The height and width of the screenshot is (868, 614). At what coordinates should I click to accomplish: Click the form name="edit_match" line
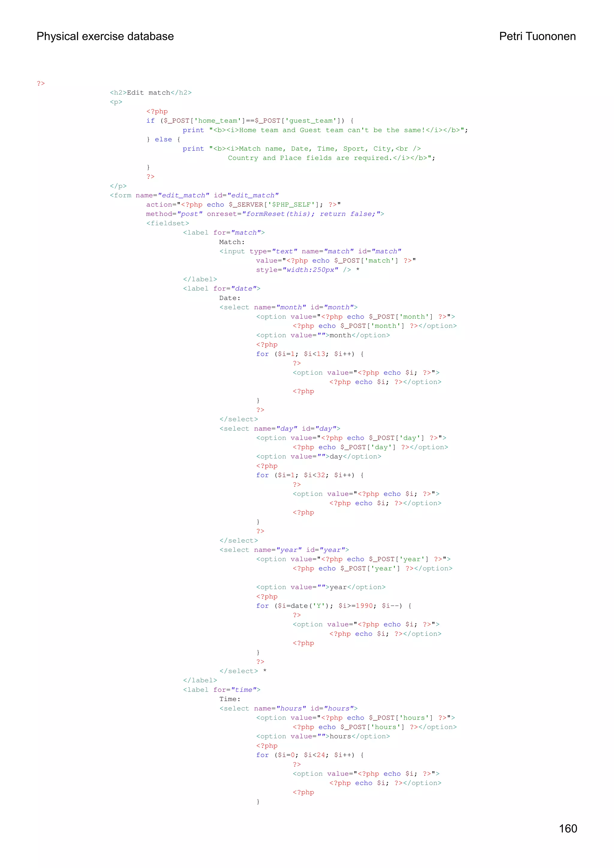tap(194, 195)
